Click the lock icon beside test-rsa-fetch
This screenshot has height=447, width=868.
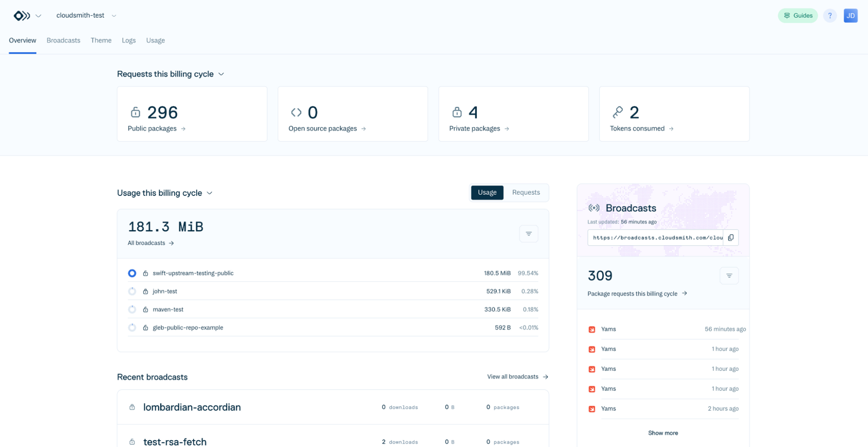(132, 442)
